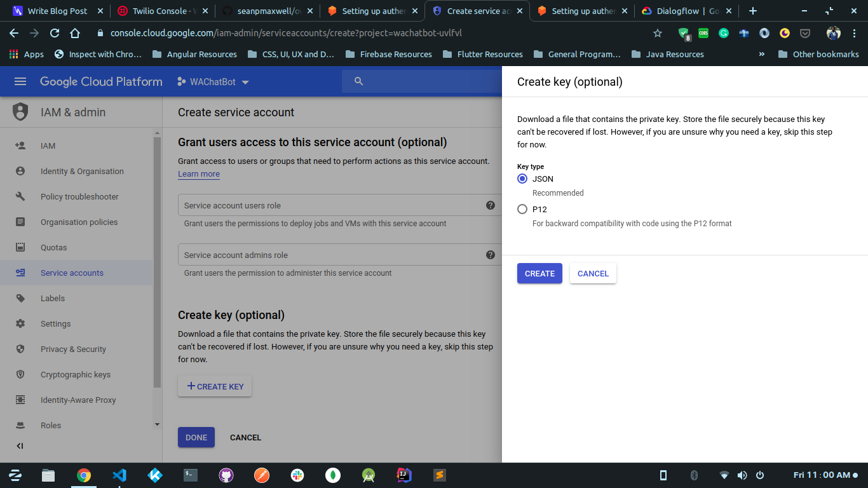Open Roles in sidebar

pos(76,425)
